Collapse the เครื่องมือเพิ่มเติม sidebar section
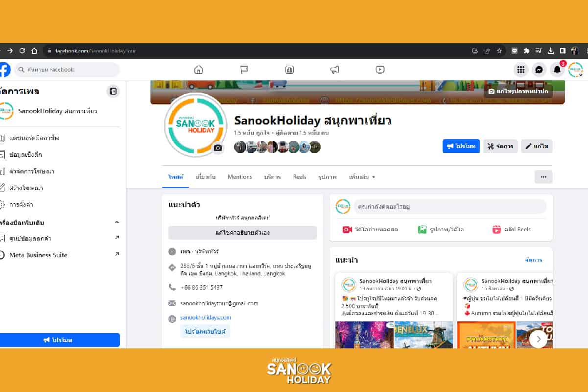588x392 pixels. [117, 221]
